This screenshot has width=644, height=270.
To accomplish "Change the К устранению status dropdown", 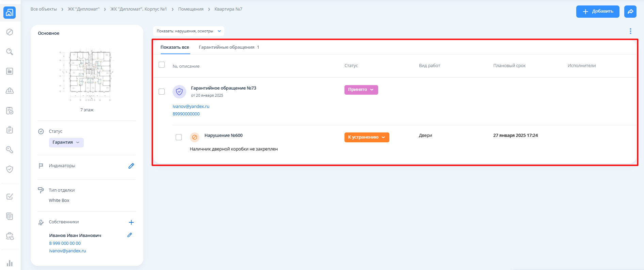I will (x=367, y=137).
